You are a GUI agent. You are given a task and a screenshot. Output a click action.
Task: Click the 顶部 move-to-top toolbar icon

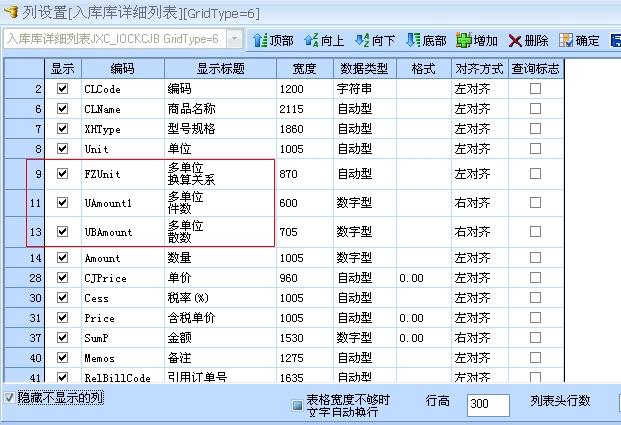coord(258,40)
